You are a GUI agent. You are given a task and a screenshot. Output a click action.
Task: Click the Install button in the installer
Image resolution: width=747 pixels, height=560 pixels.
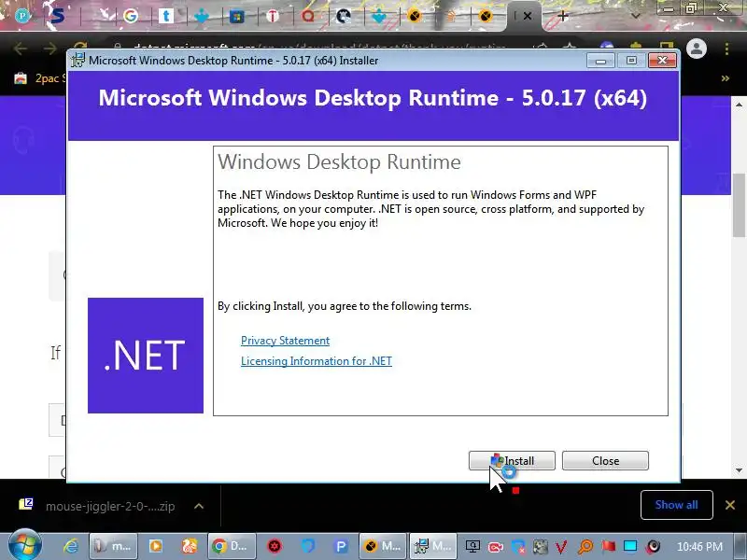(x=512, y=460)
